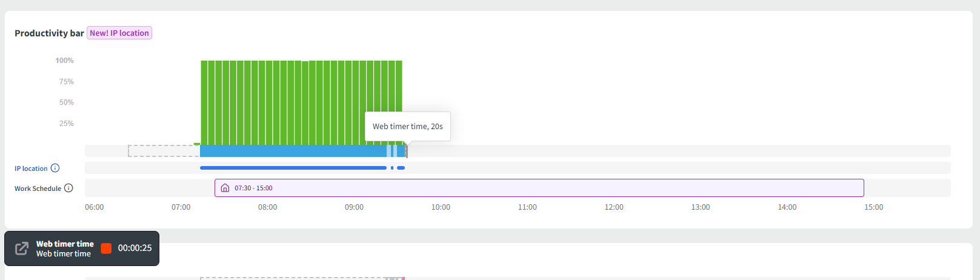
Task: Click the "Web timer time, 20s" tooltip
Action: coord(407,126)
